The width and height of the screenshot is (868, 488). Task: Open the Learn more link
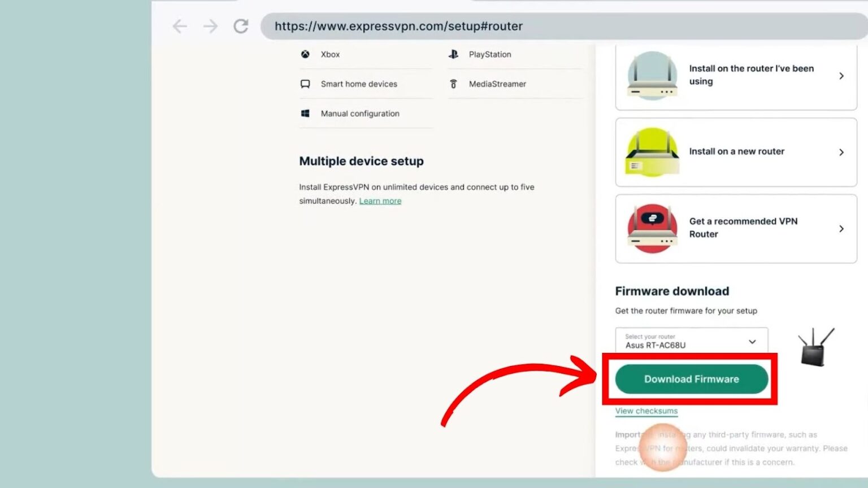[380, 201]
